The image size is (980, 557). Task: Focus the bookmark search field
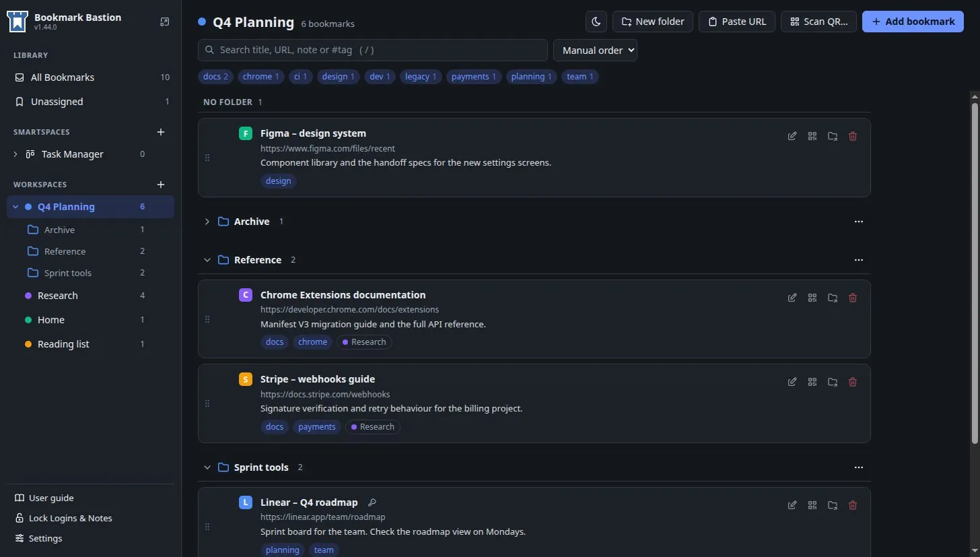point(373,51)
